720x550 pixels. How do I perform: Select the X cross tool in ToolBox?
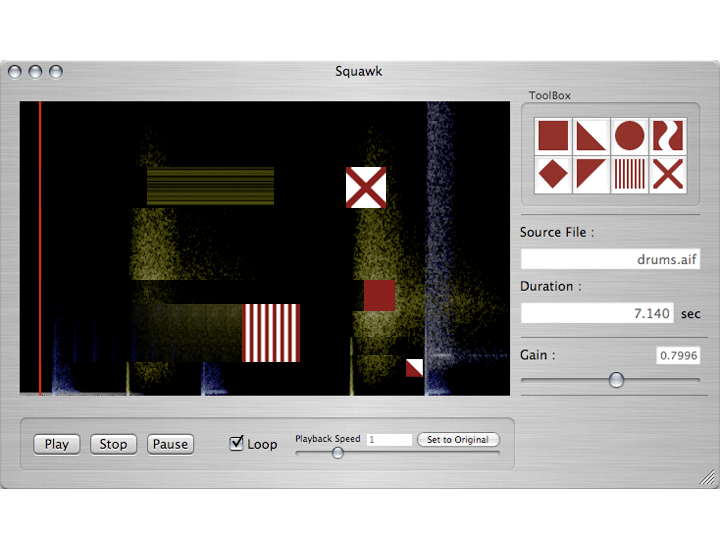pos(668,174)
